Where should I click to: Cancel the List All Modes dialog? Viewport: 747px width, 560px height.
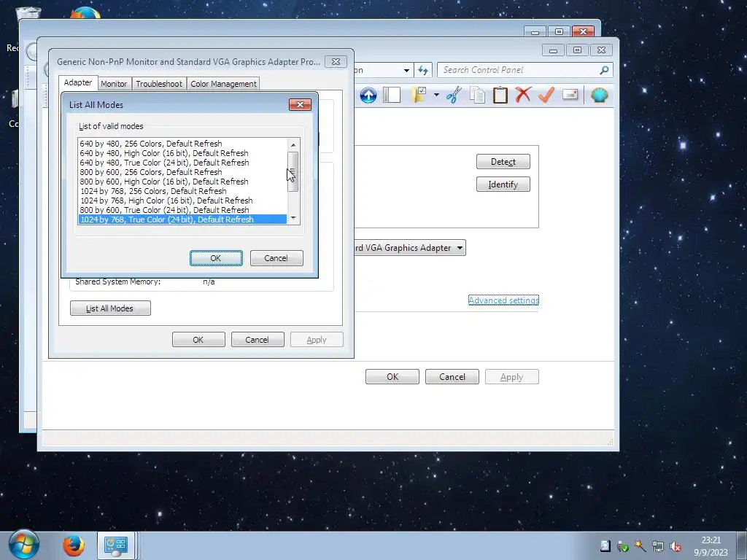[276, 258]
